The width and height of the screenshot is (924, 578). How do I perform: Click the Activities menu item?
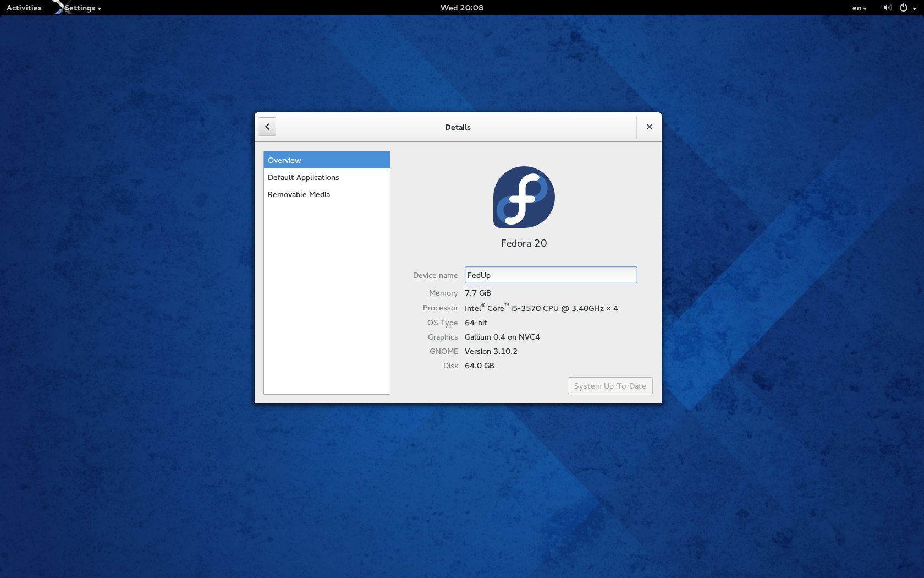point(24,8)
